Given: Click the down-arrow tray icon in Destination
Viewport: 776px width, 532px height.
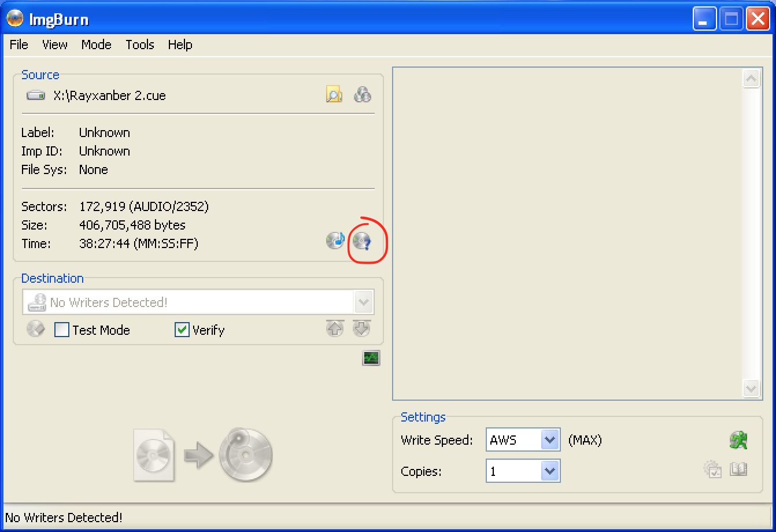Looking at the screenshot, I should tap(361, 328).
